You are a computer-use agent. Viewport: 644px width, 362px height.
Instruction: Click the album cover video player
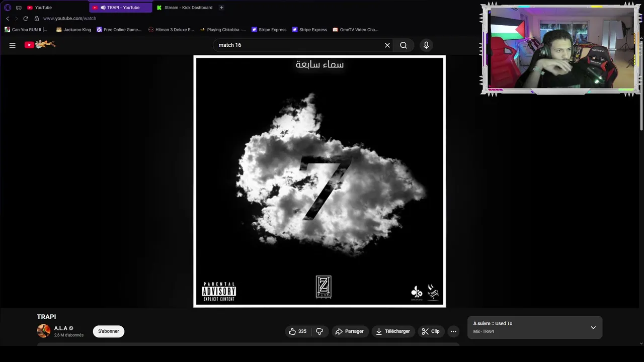click(x=319, y=181)
